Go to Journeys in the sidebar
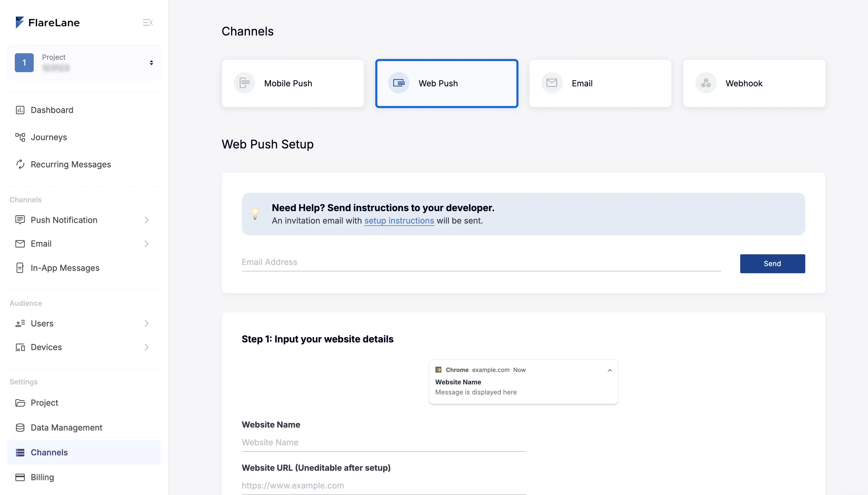Image resolution: width=868 pixels, height=495 pixels. point(84,137)
